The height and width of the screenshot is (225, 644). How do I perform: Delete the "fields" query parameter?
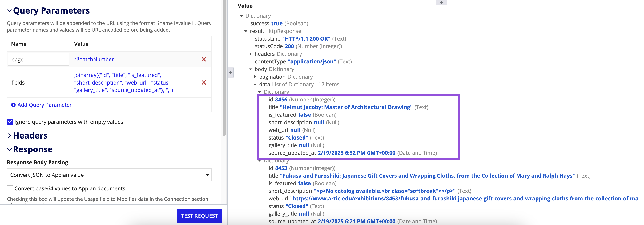point(204,82)
